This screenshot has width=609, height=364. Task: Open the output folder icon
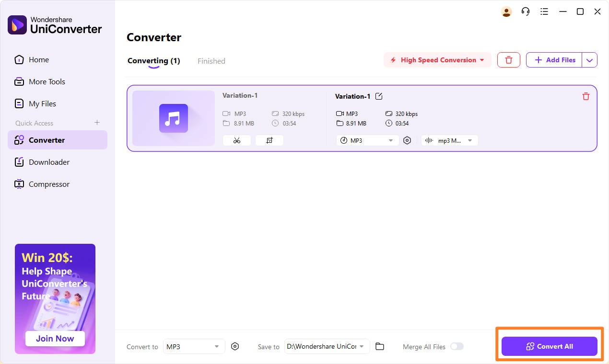pos(380,346)
